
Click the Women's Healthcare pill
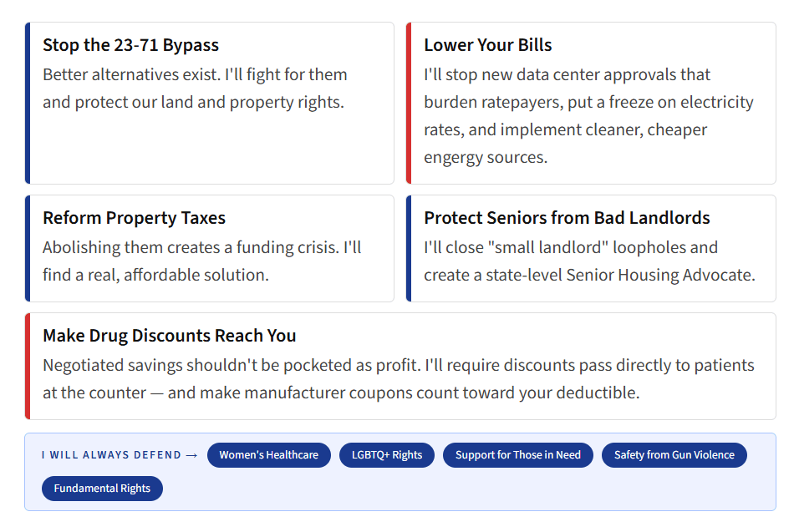(x=268, y=455)
